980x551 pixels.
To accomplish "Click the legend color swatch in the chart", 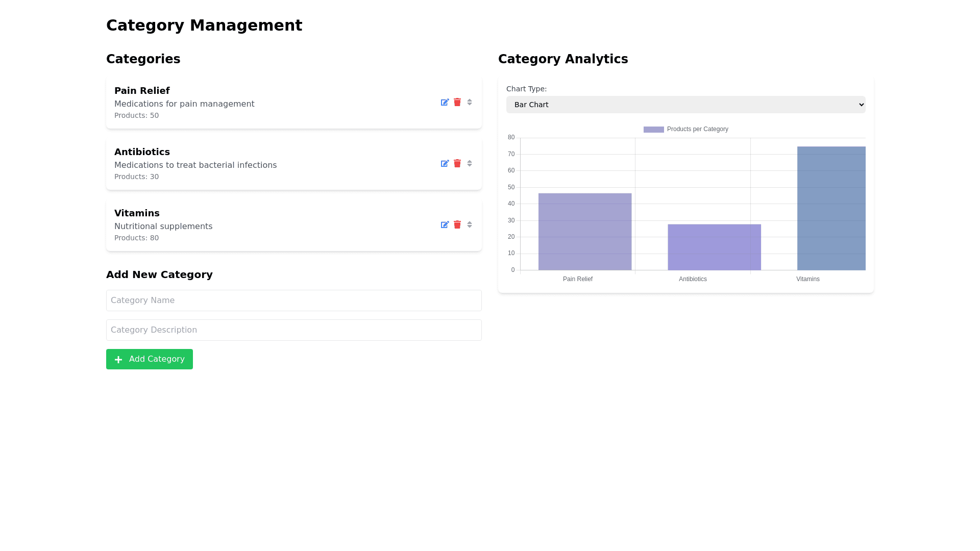I will click(653, 130).
